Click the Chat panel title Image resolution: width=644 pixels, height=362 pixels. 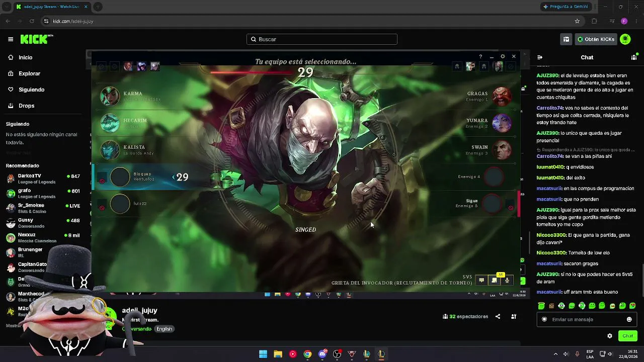[587, 57]
